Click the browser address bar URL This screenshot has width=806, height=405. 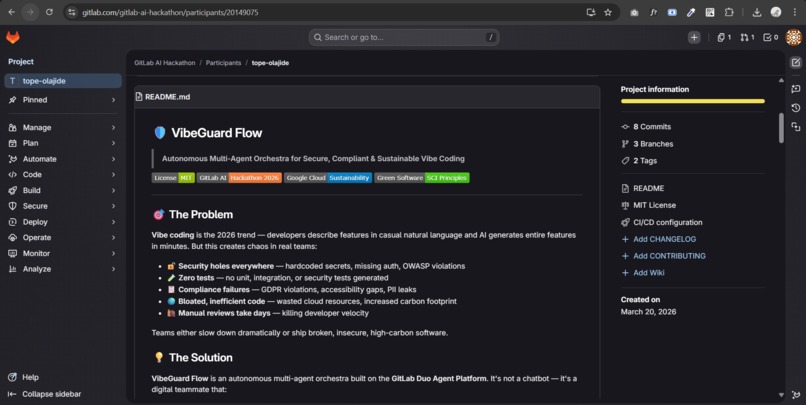click(x=170, y=12)
